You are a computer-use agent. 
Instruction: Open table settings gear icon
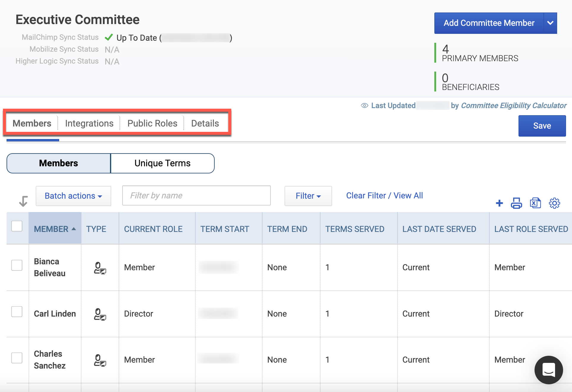(x=554, y=203)
